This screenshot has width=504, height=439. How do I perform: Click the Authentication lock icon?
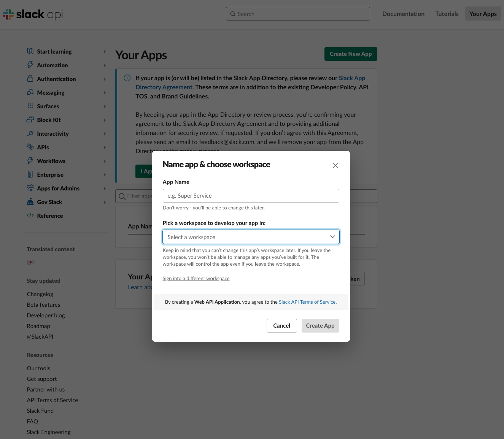[x=30, y=79]
